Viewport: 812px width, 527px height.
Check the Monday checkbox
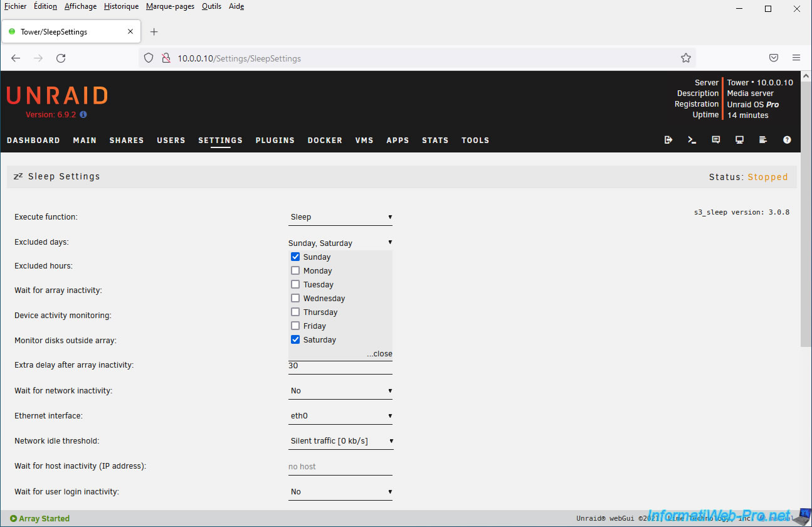coord(295,270)
